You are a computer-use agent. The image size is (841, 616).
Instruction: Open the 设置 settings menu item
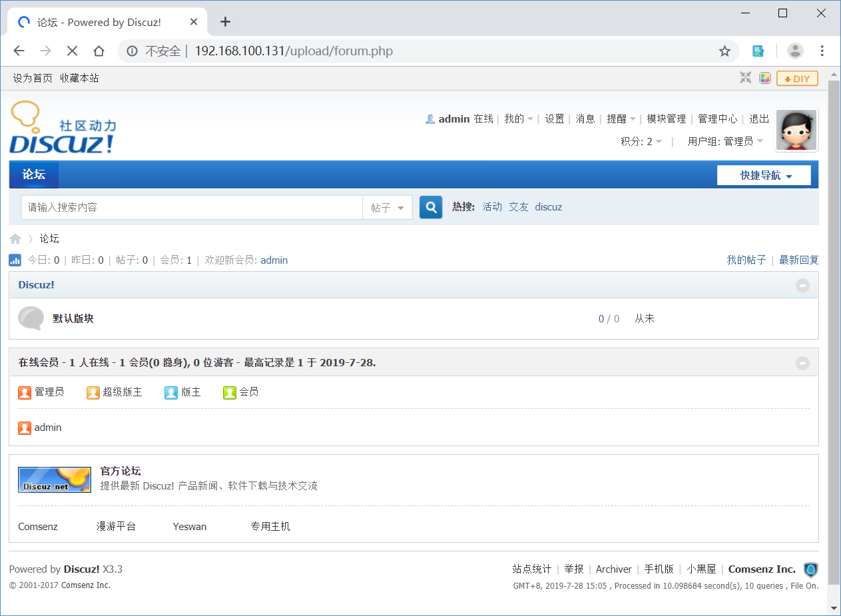point(554,119)
